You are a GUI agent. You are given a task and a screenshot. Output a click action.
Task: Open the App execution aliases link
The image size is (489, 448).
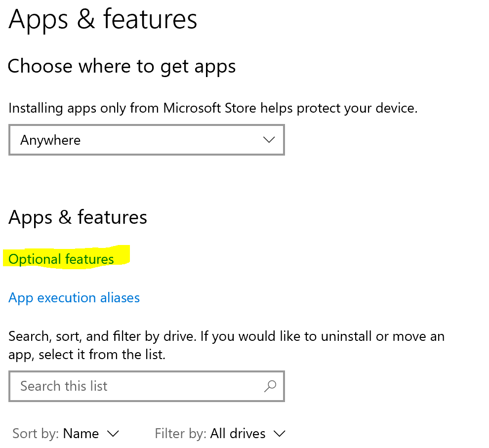pos(74,298)
